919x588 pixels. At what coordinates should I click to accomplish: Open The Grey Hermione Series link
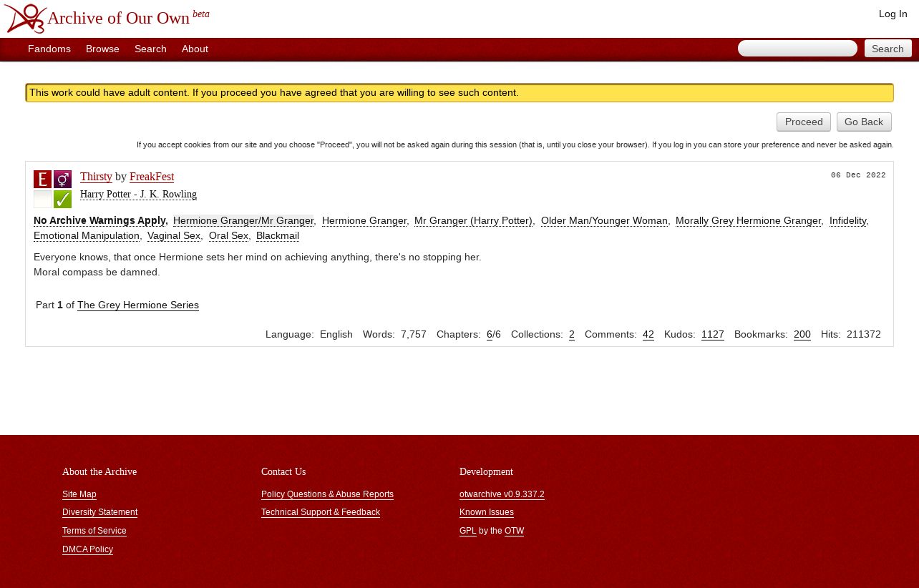[x=138, y=305]
